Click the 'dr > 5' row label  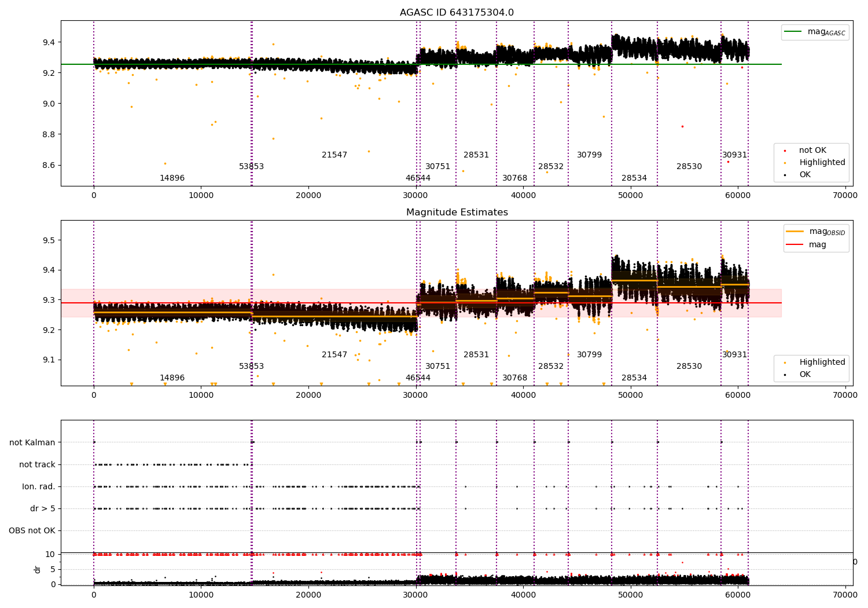43,508
